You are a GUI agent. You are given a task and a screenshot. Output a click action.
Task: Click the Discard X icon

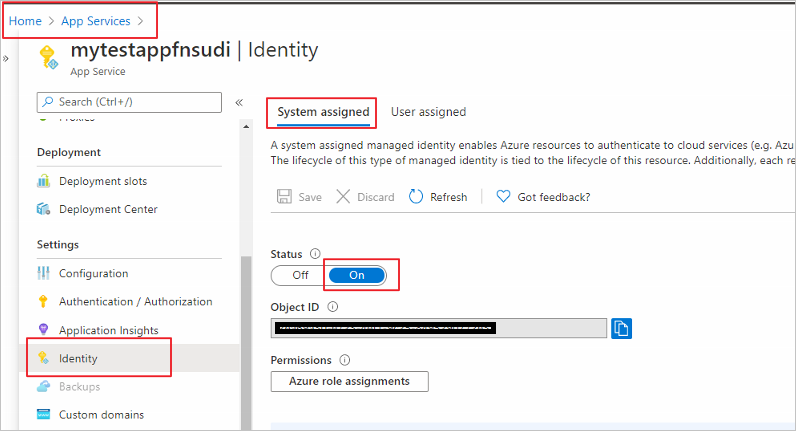[343, 197]
